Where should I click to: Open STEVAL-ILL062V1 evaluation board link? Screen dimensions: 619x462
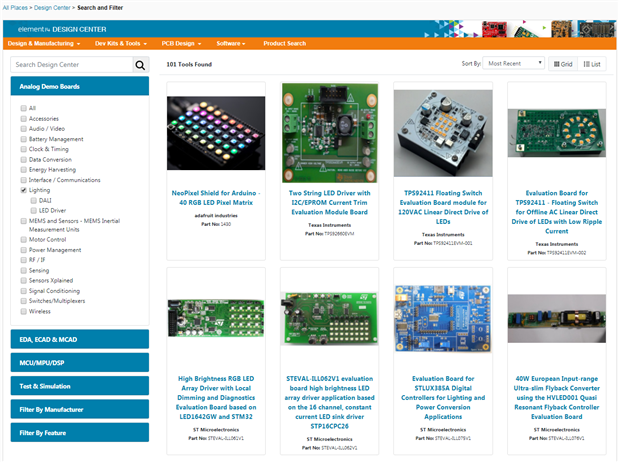coord(330,402)
